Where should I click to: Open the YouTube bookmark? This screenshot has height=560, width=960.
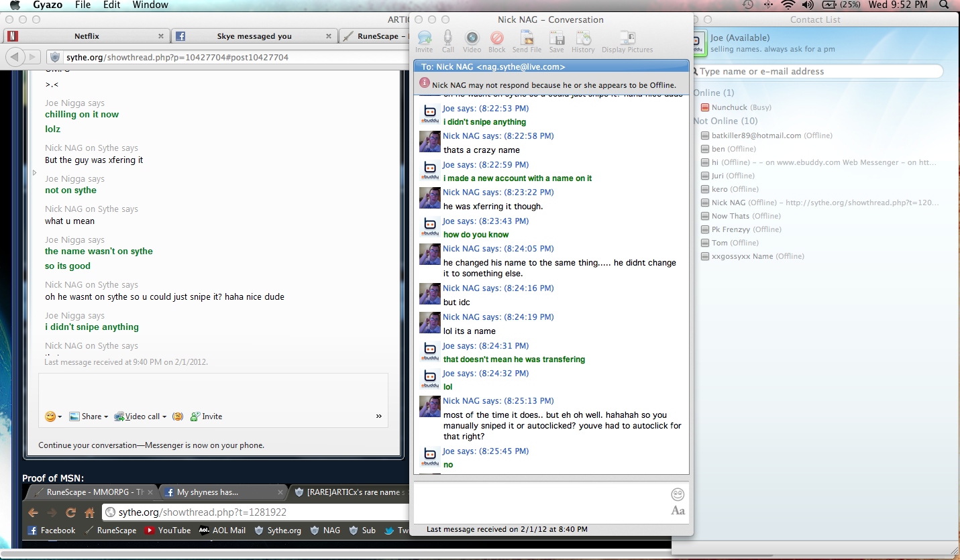point(168,530)
